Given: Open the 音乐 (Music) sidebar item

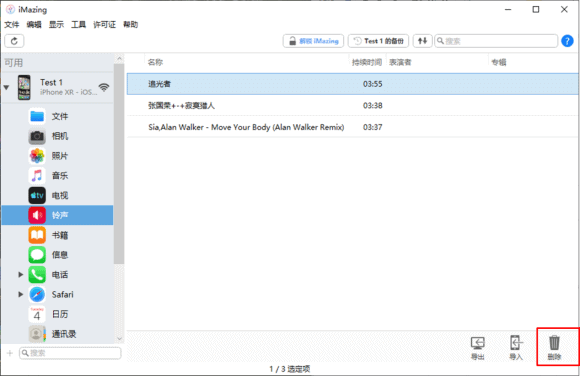Looking at the screenshot, I should [57, 176].
